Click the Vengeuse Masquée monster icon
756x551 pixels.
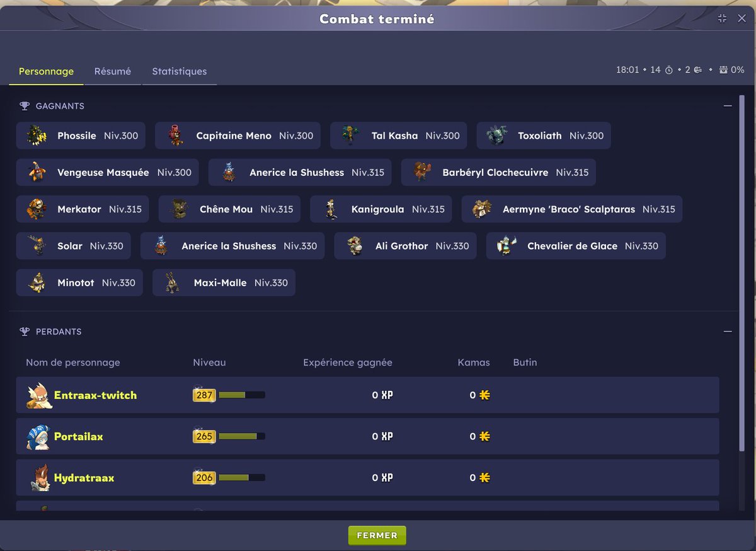point(37,172)
